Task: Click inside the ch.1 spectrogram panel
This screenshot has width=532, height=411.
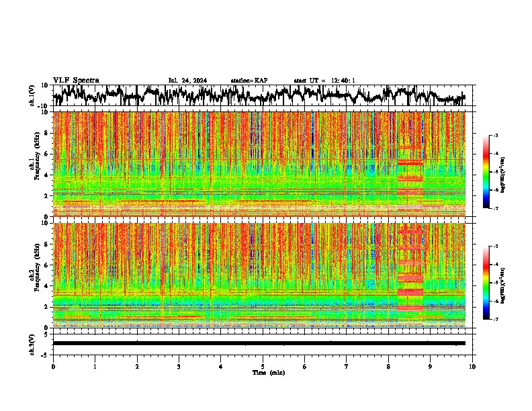Action: pyautogui.click(x=259, y=164)
